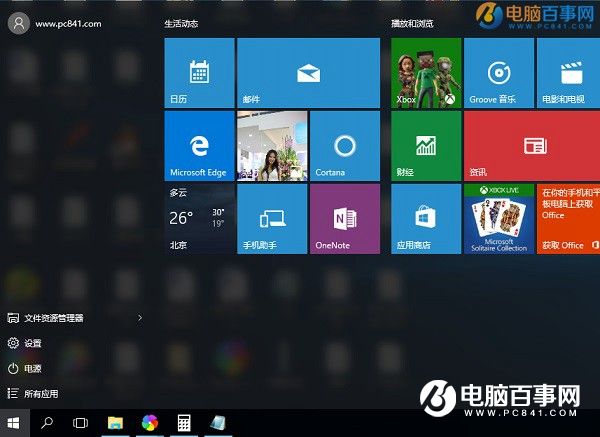
Task: Click the Windows Start button
Action: (14, 423)
